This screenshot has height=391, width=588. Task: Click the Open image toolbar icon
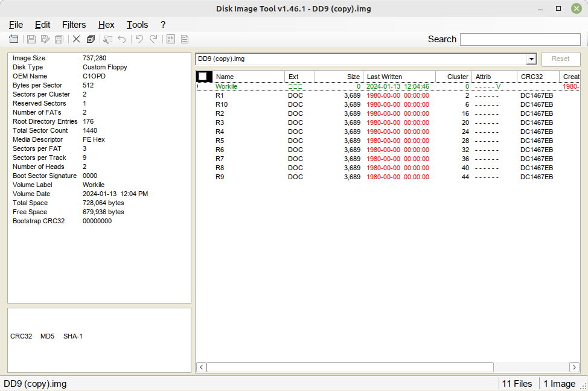14,39
